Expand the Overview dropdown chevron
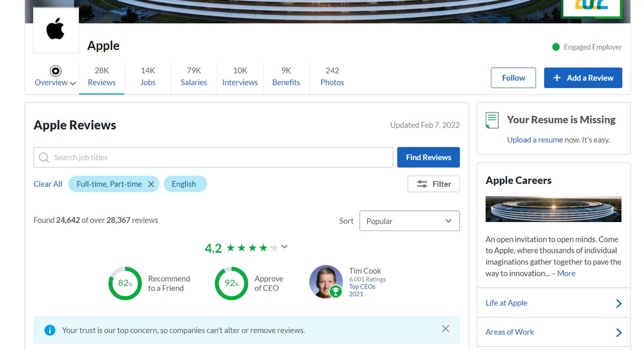644x350 pixels. (73, 83)
